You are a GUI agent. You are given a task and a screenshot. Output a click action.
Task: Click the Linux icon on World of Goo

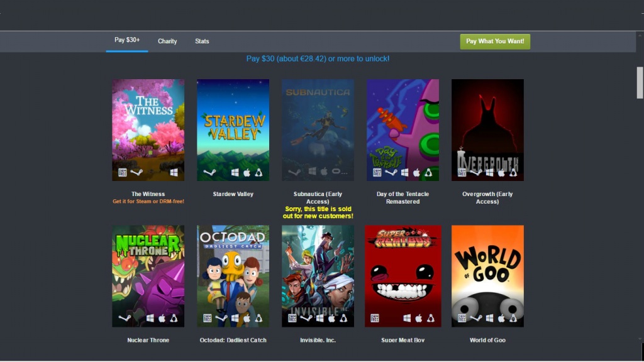513,318
